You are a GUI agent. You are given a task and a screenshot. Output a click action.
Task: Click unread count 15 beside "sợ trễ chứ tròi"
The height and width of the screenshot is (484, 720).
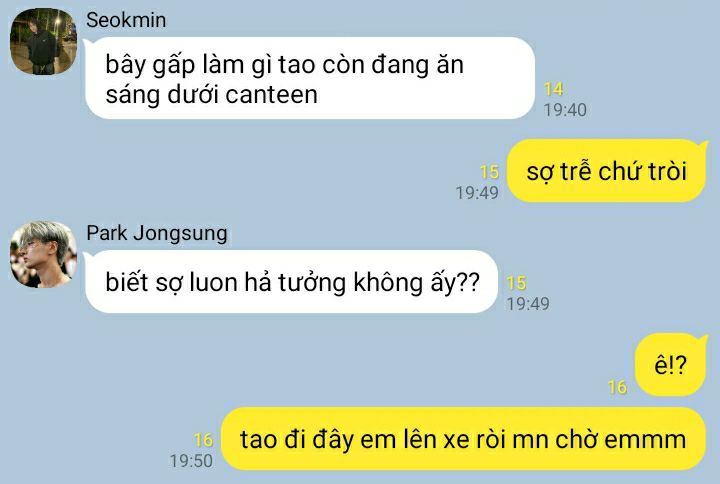click(x=489, y=172)
